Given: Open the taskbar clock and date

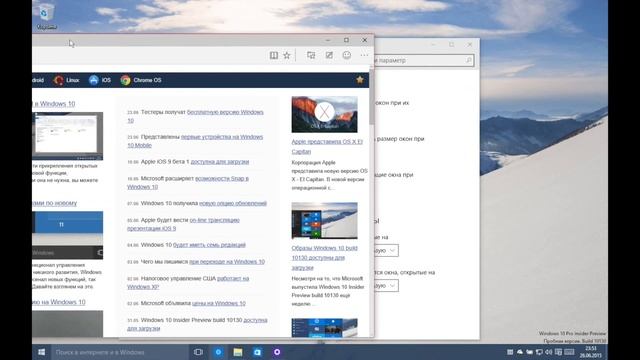Looking at the screenshot, I should pos(591,352).
